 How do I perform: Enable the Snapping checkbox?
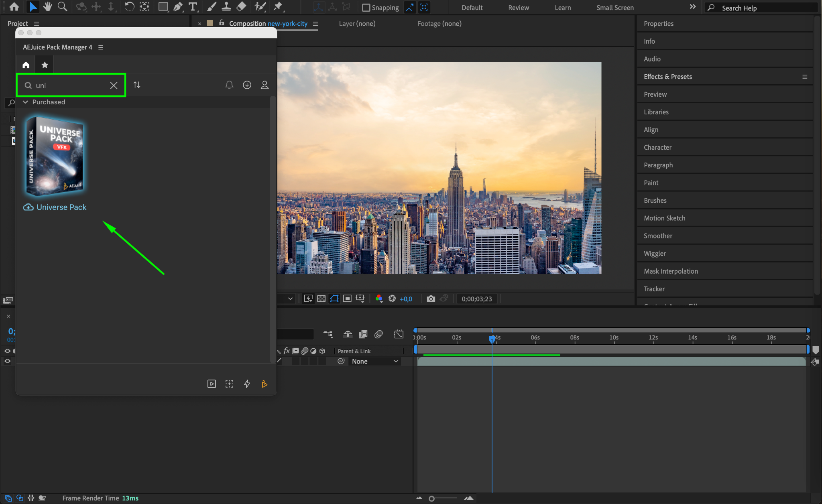[x=366, y=8]
